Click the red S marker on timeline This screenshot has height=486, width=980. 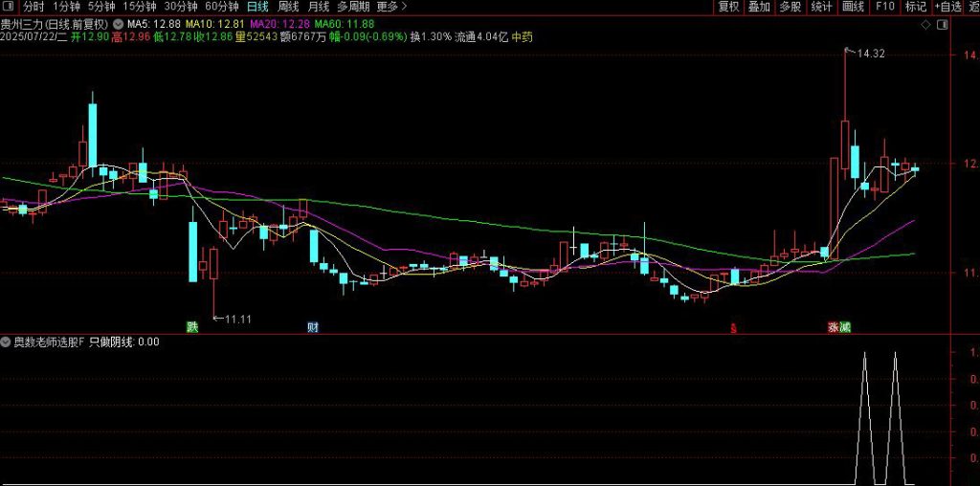tap(733, 327)
